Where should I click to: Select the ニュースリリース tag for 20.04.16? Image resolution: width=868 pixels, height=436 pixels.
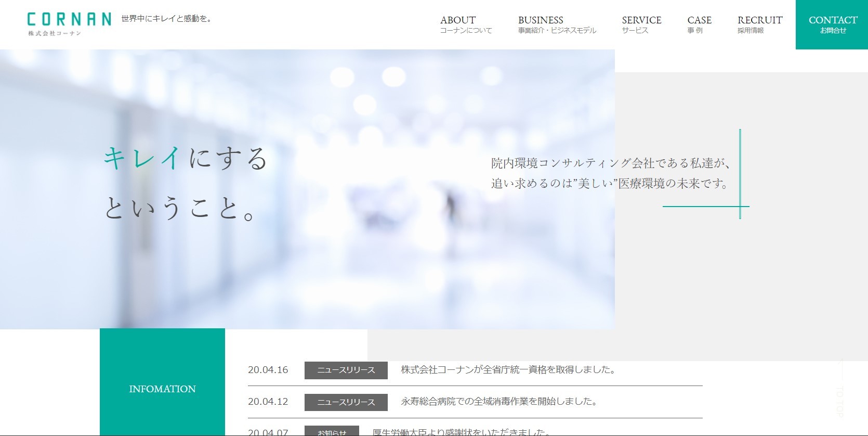(x=346, y=370)
